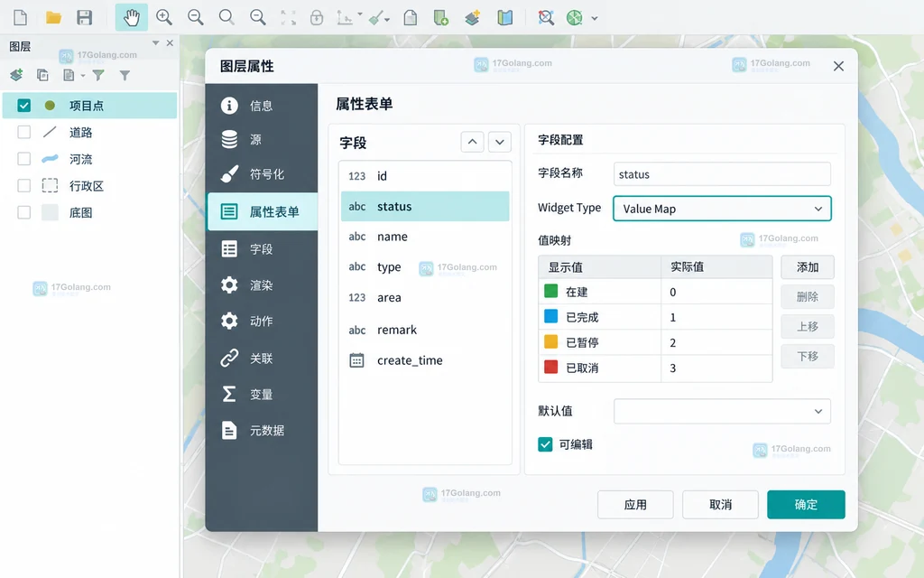Viewport: 924px width, 578px height.
Task: Open project folder icon
Action: pos(53,18)
